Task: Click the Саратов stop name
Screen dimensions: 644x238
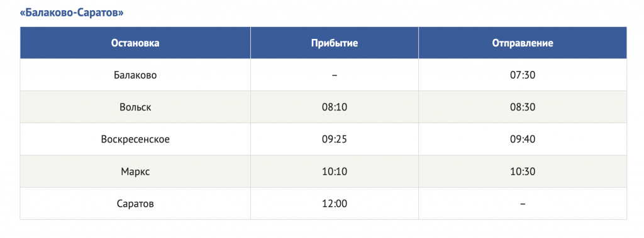Action: pyautogui.click(x=135, y=203)
